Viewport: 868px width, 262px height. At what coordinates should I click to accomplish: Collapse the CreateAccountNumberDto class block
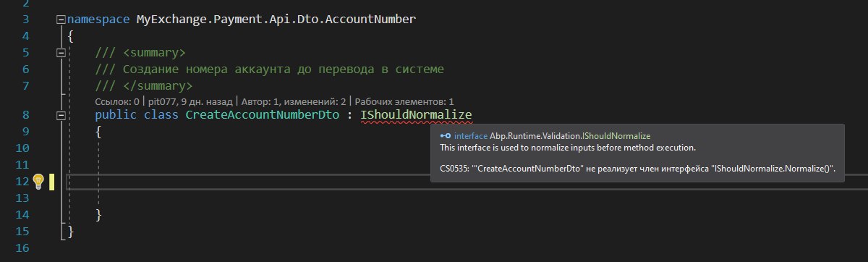pos(61,115)
